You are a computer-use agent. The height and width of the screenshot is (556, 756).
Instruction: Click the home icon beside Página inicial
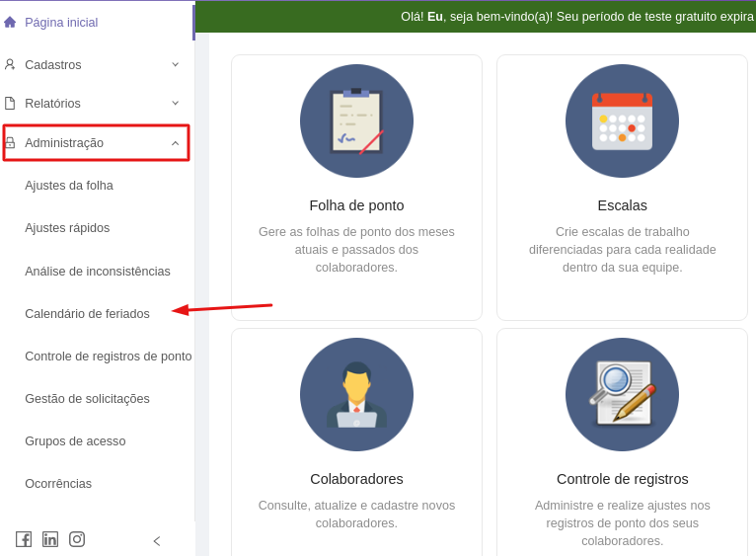pyautogui.click(x=10, y=22)
